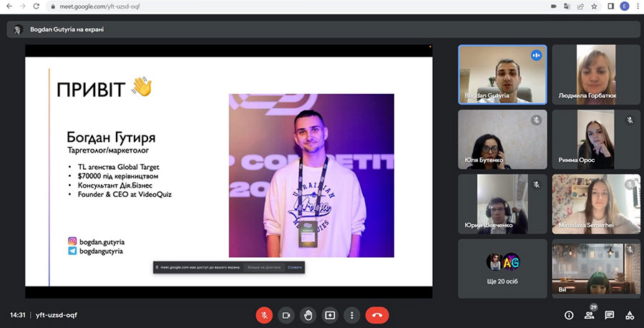Select the Римма Орос video tile
Image resolution: width=644 pixels, height=328 pixels.
pyautogui.click(x=596, y=140)
